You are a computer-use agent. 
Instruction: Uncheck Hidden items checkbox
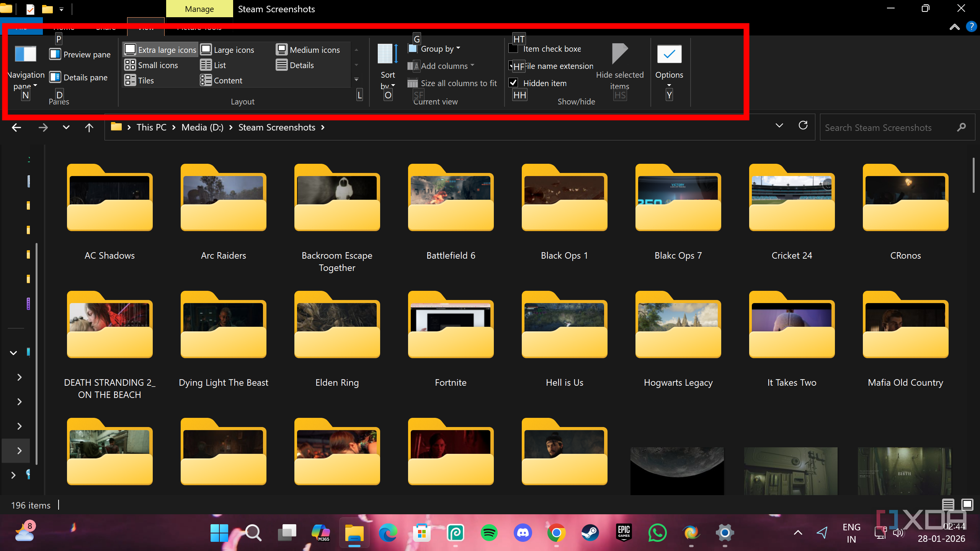coord(513,83)
